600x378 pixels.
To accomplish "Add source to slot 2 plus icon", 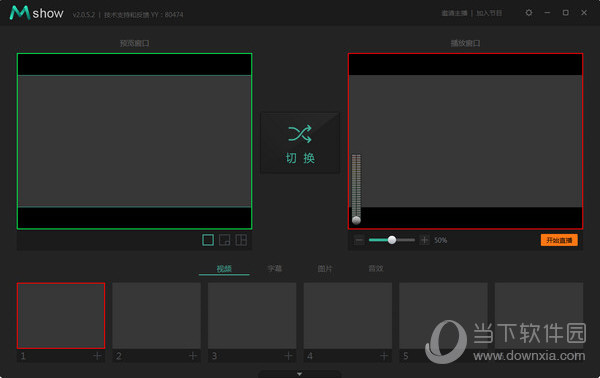I will (193, 356).
